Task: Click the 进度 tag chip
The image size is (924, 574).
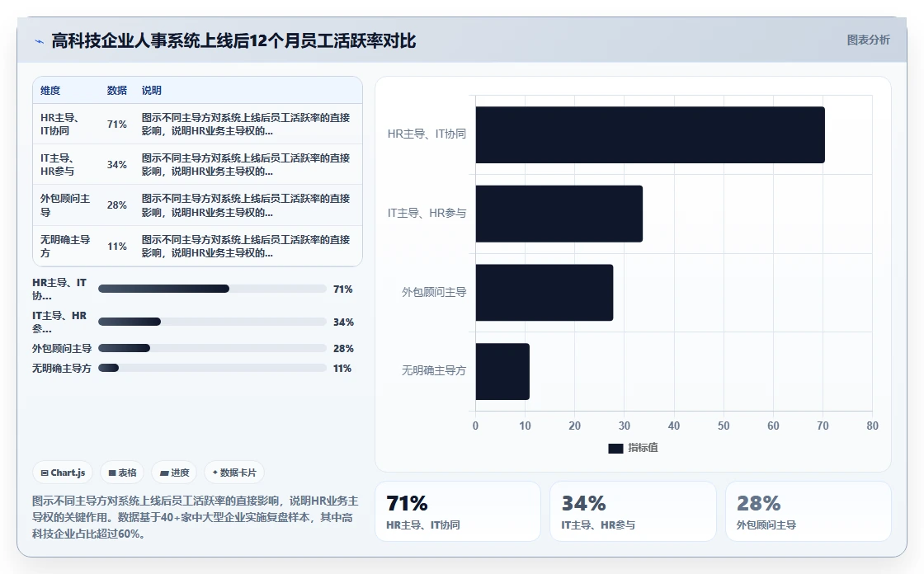Action: coord(174,473)
